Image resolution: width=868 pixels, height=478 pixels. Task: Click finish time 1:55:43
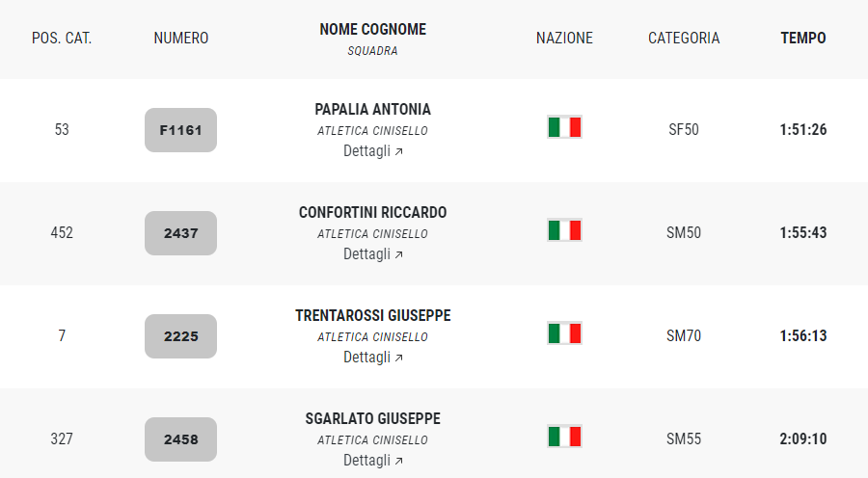tap(803, 232)
